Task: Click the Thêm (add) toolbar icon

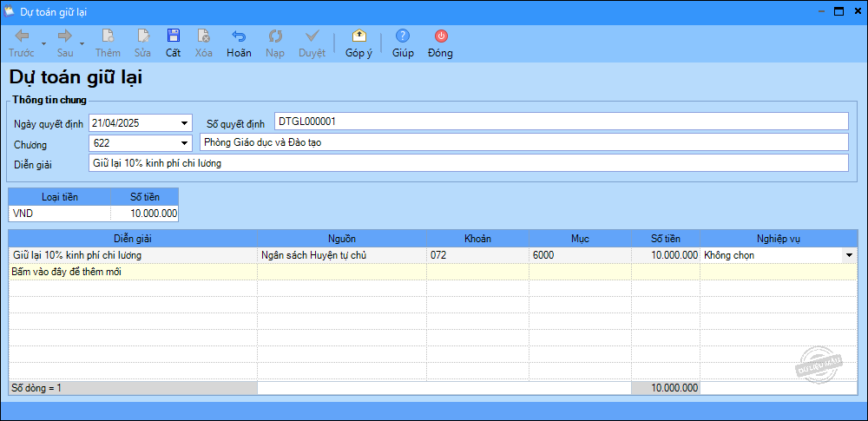Action: click(108, 36)
